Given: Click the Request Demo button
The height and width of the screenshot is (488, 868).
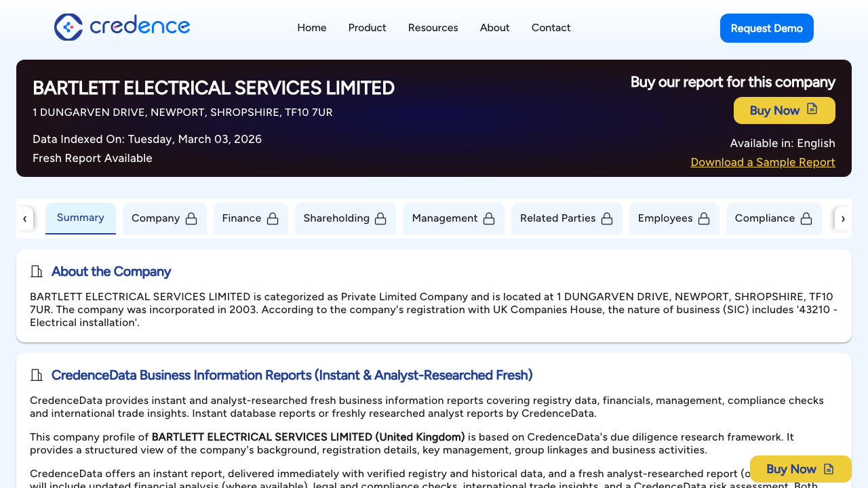Looking at the screenshot, I should pos(766,28).
